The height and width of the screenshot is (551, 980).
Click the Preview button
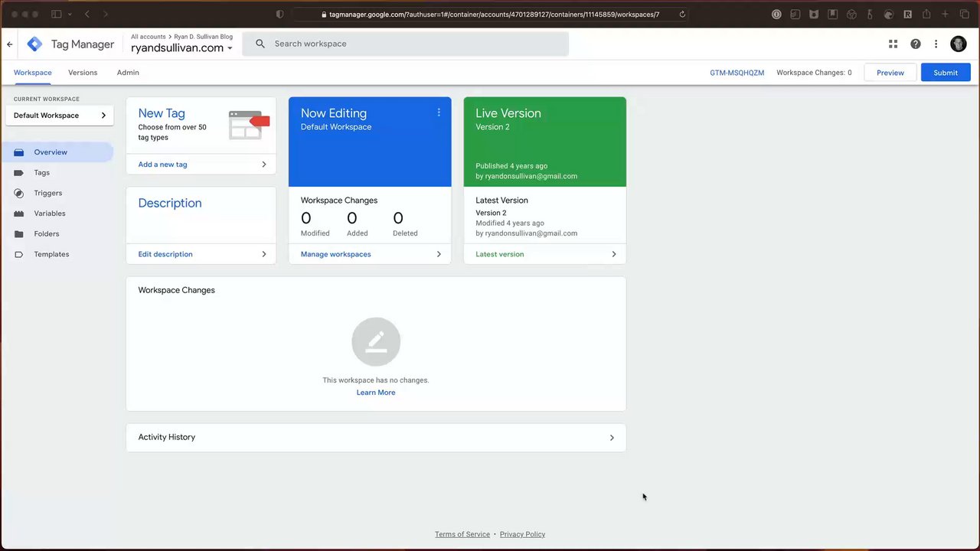coord(890,73)
